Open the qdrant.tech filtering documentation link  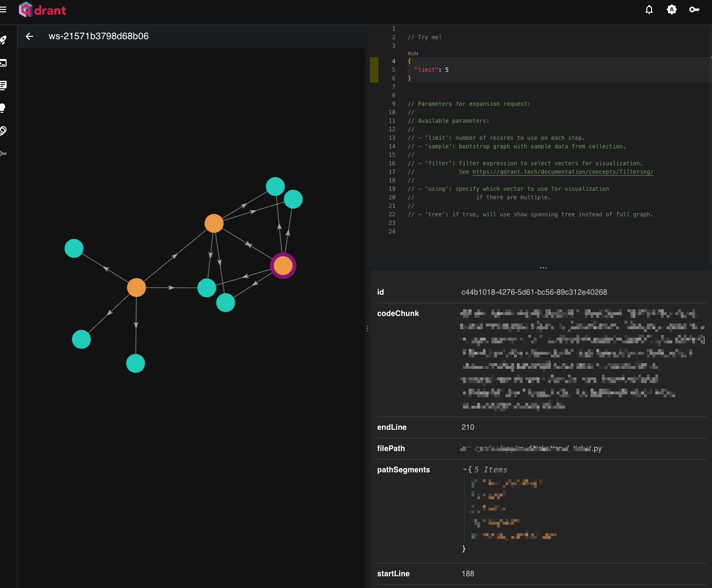(x=563, y=172)
